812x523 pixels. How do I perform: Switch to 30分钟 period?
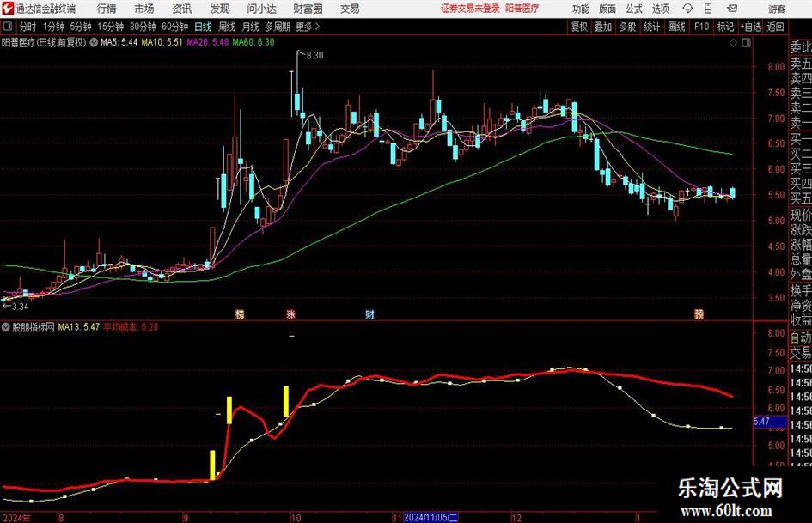pos(143,27)
